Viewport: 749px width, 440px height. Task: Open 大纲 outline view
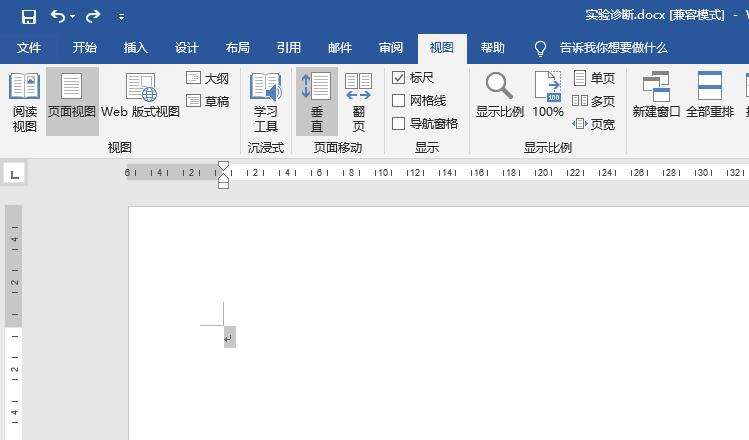(x=208, y=78)
